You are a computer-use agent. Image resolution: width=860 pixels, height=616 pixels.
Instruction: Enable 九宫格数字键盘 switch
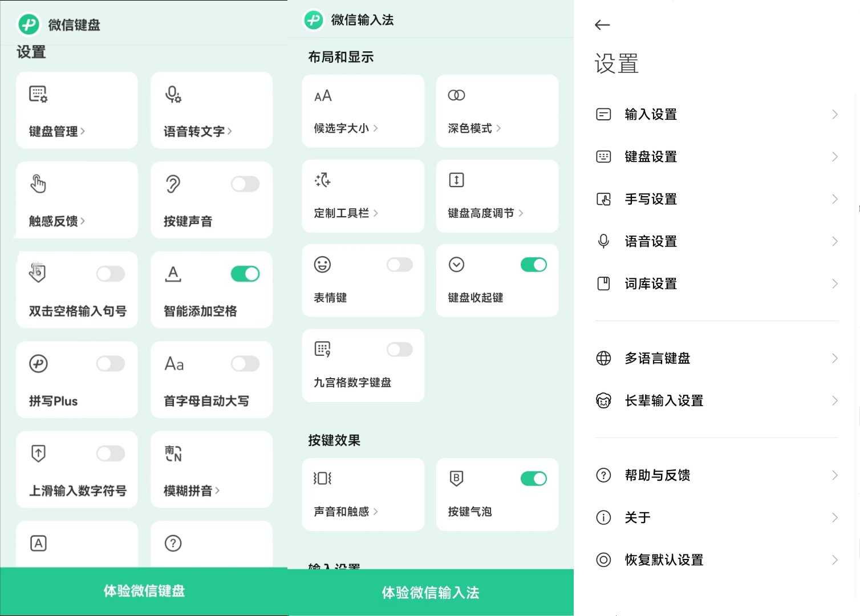pos(400,349)
